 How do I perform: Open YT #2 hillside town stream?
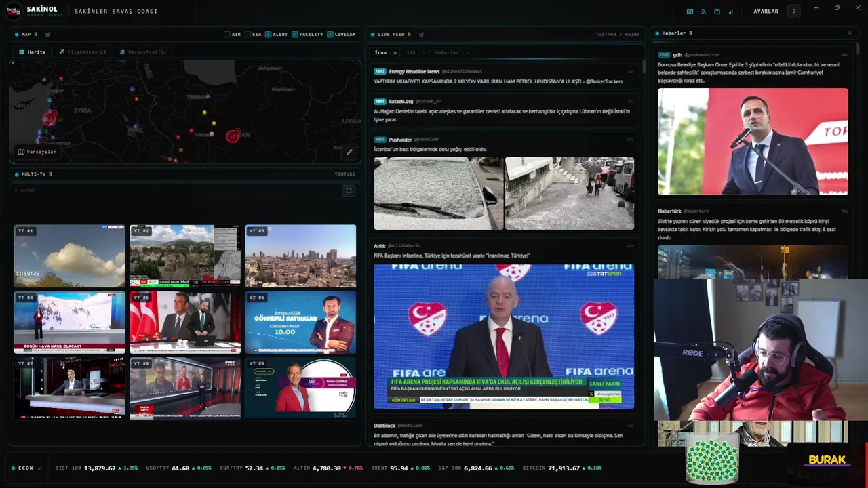(185, 256)
